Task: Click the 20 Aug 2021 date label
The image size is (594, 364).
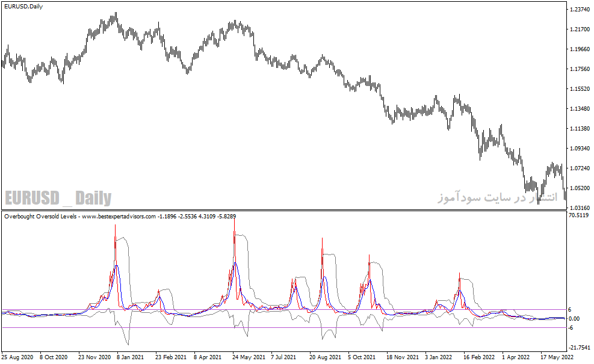Action: pyautogui.click(x=325, y=357)
